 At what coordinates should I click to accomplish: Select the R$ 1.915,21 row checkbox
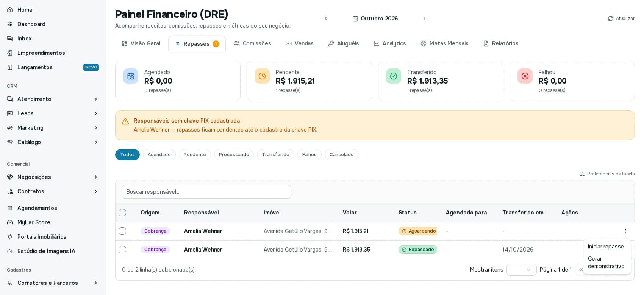(122, 231)
